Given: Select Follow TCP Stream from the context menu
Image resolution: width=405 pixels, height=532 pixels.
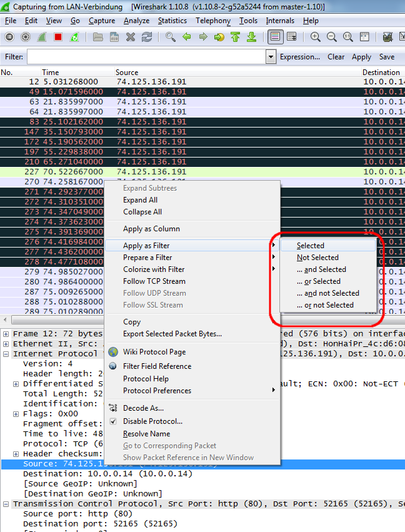Looking at the screenshot, I should click(x=154, y=281).
